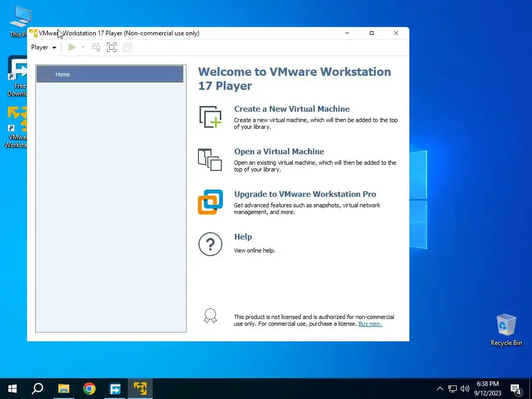Screen dimensions: 532x399
Task: Select the Free Download desktop shortcut
Action: [x=16, y=76]
